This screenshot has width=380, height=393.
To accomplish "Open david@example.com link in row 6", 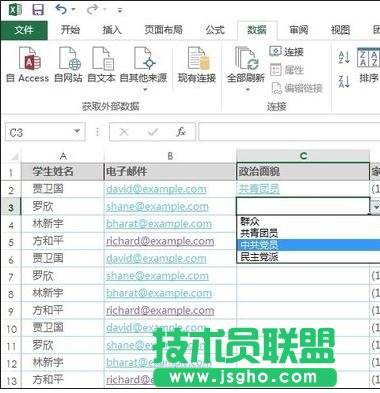I will pyautogui.click(x=156, y=258).
